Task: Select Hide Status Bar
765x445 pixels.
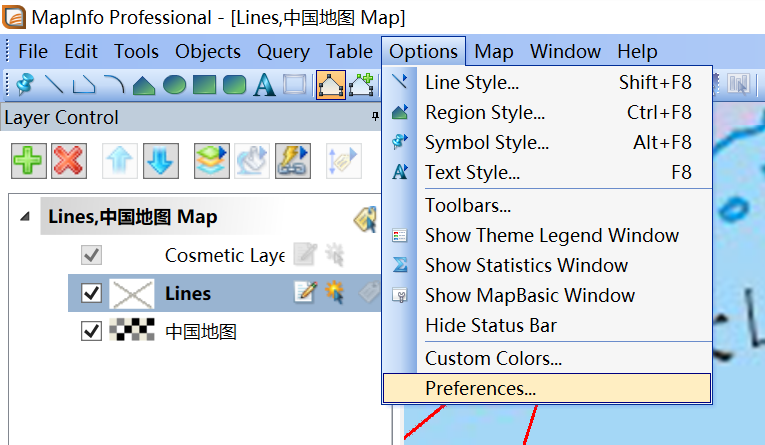Action: click(x=547, y=325)
